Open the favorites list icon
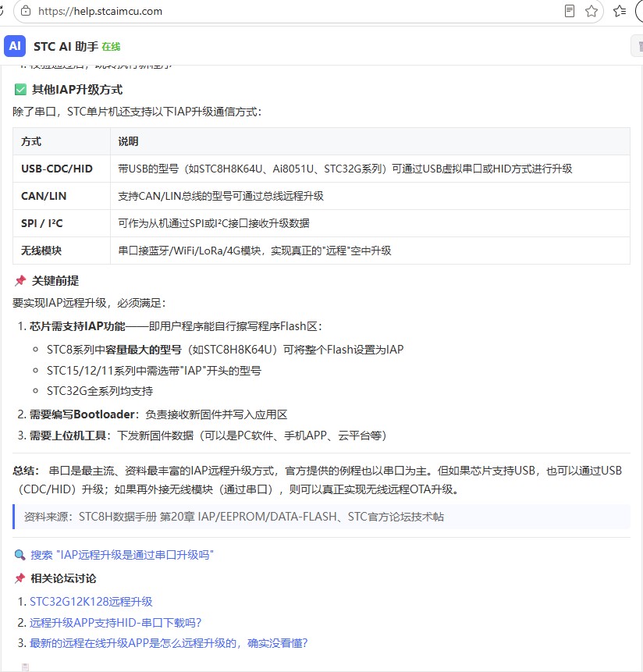 tap(620, 11)
